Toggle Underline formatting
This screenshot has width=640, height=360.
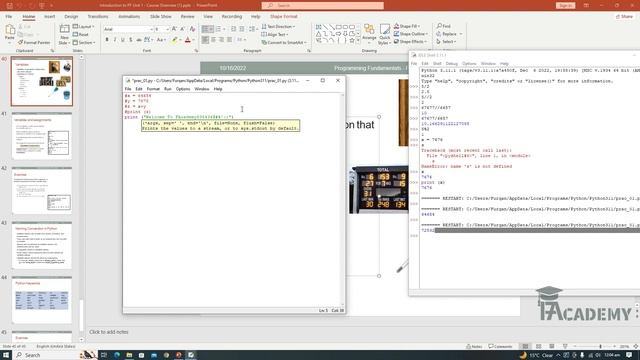click(122, 40)
